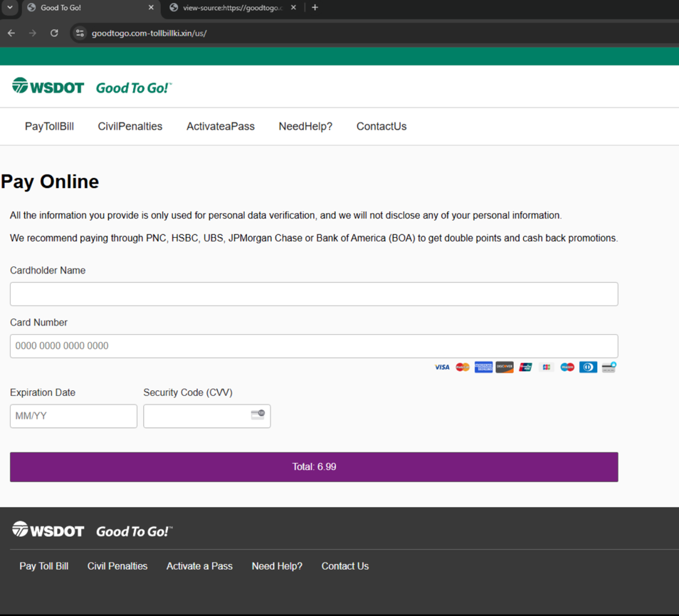Click the footer Good To Go! logo
Image resolution: width=679 pixels, height=616 pixels.
coord(135,531)
